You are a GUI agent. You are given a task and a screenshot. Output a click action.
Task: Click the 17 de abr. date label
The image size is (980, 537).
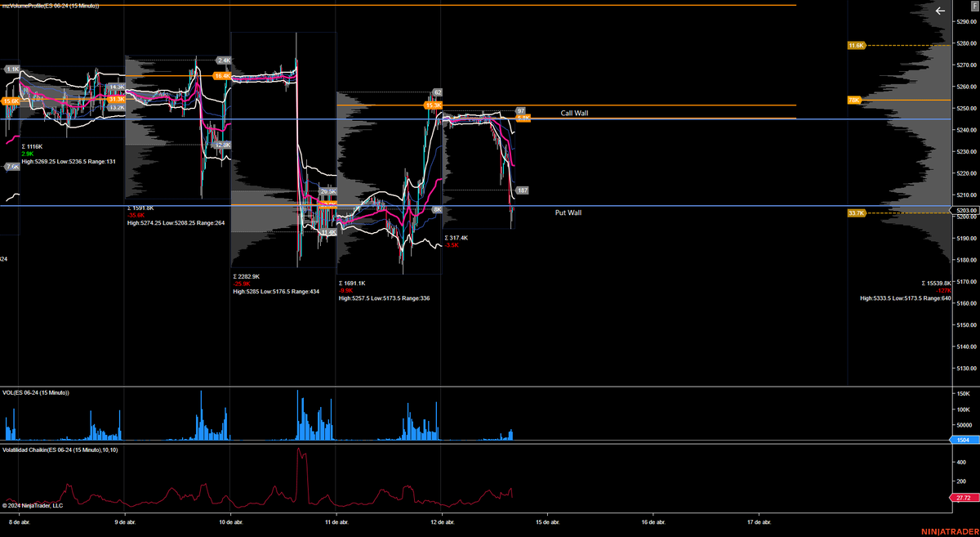point(759,521)
